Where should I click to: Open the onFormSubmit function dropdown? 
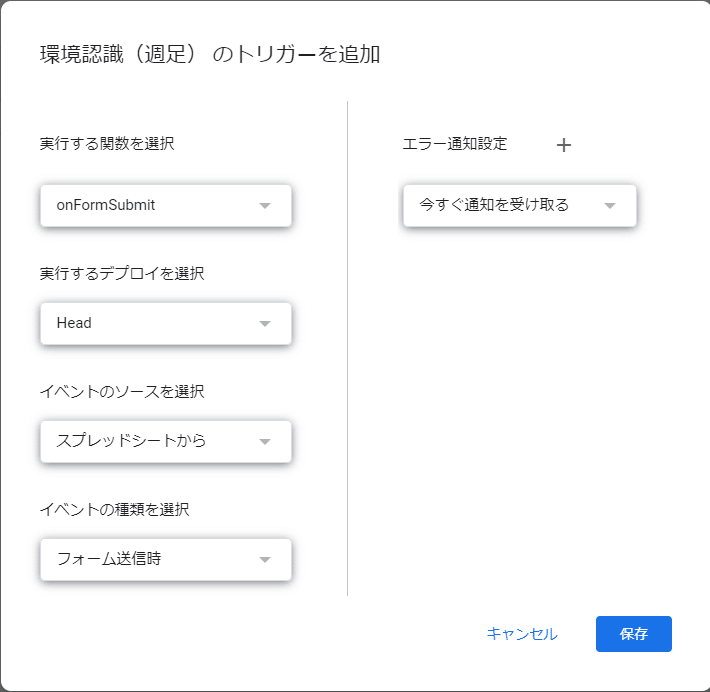(166, 205)
